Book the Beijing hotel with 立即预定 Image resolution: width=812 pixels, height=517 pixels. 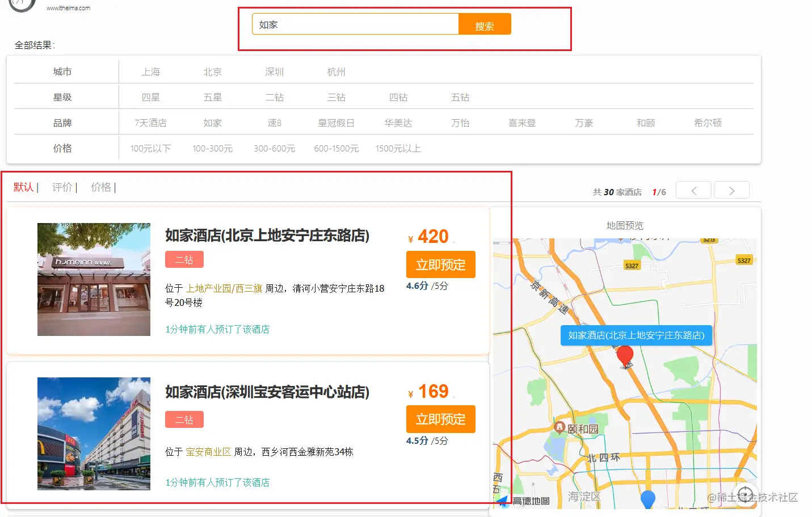pos(441,265)
